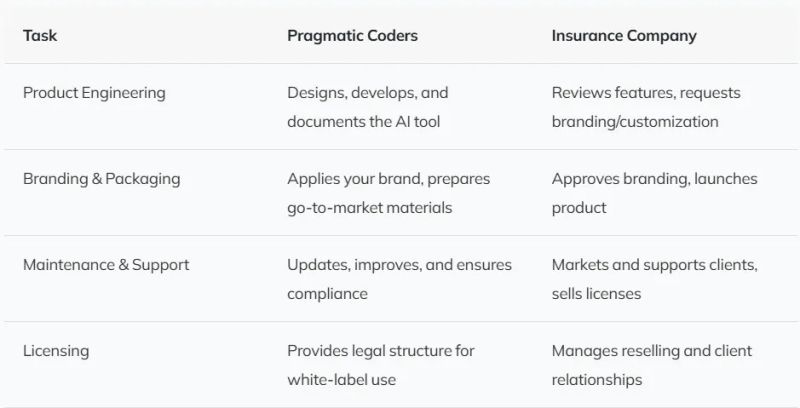
Task: Click the "Task" column header
Action: (x=40, y=36)
